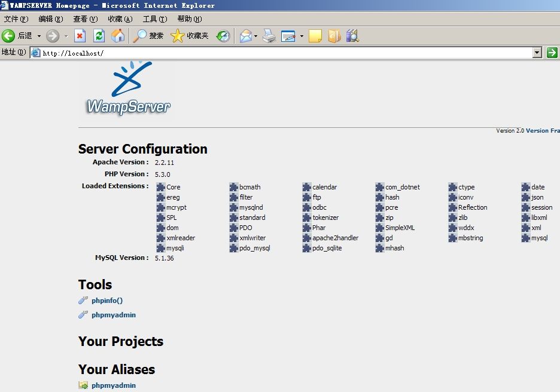Click Apache version value 2.2.11

(165, 163)
